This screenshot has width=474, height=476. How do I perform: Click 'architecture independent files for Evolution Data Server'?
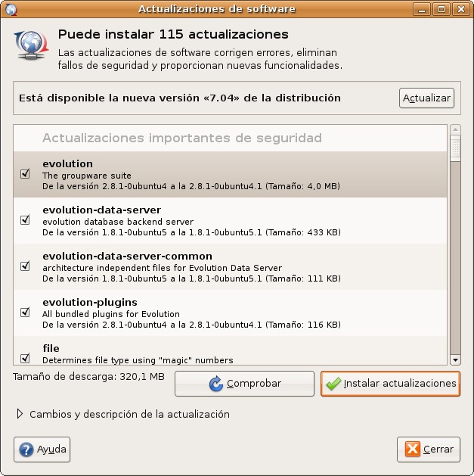tap(163, 268)
